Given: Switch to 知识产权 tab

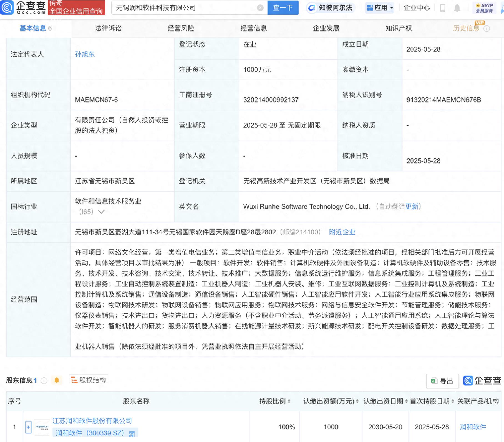Looking at the screenshot, I should [x=399, y=28].
